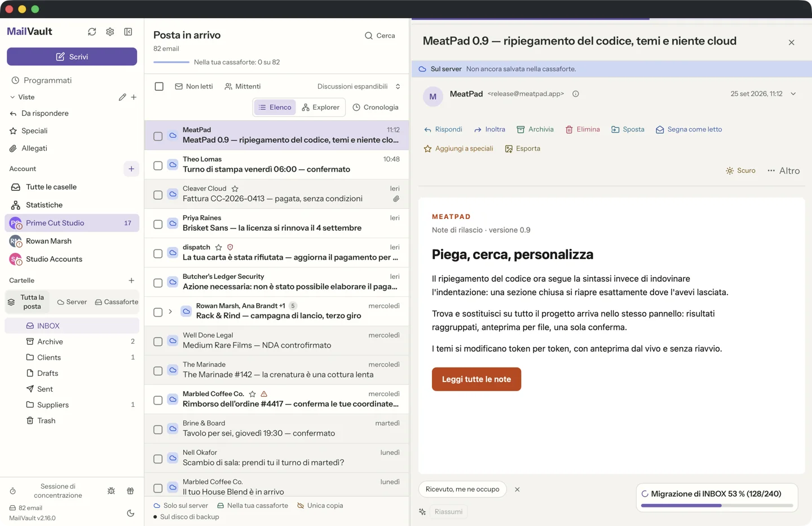Dismiss the quick reply suggestion
The image size is (812, 526).
pos(517,489)
